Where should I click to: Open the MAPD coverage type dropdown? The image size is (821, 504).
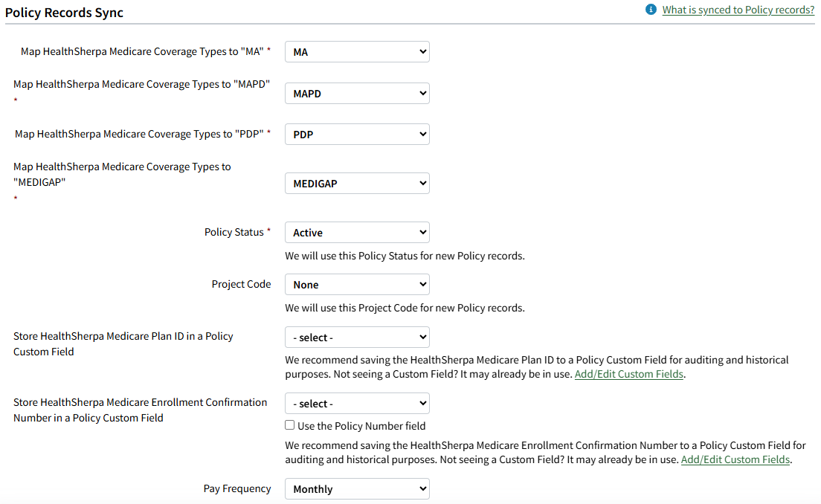[357, 93]
